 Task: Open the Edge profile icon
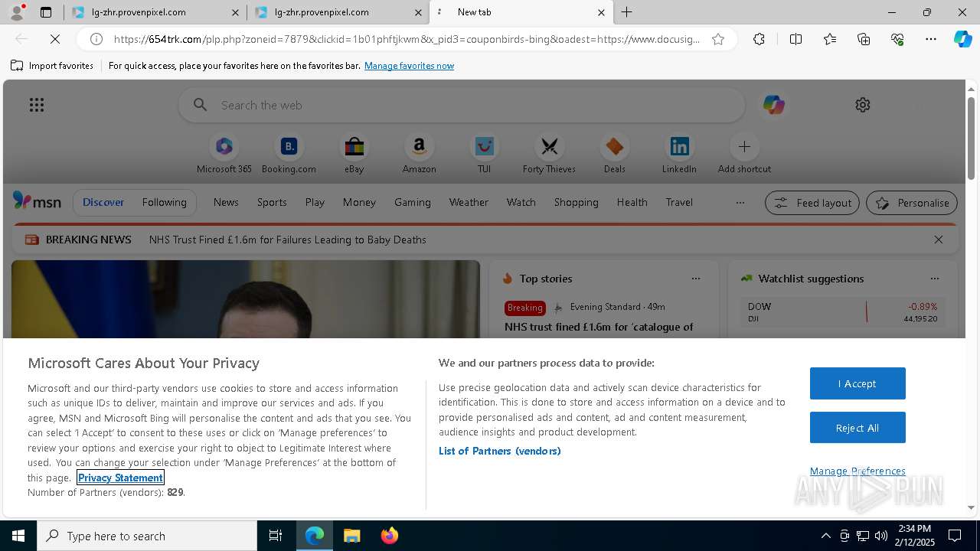(15, 11)
